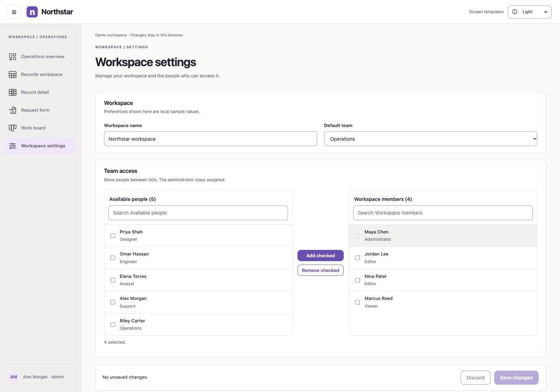The height and width of the screenshot is (392, 560).
Task: Check the Riley Carter checkbox
Action: pyautogui.click(x=113, y=324)
